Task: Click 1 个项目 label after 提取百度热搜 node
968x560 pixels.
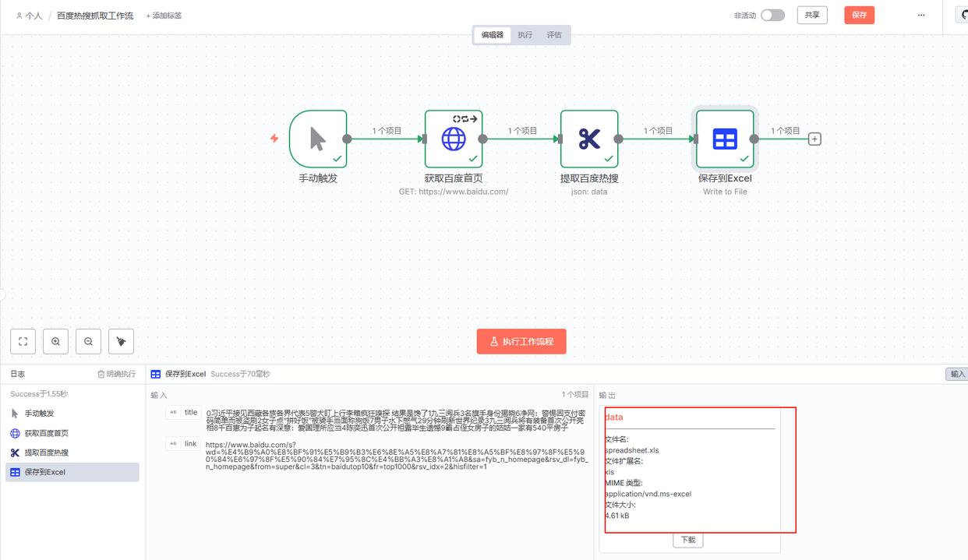Action: [658, 131]
